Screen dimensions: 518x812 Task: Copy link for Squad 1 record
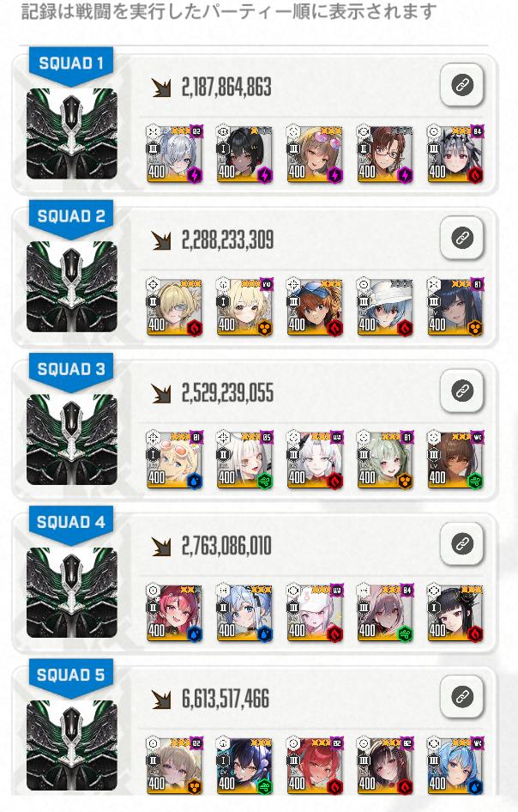[462, 85]
